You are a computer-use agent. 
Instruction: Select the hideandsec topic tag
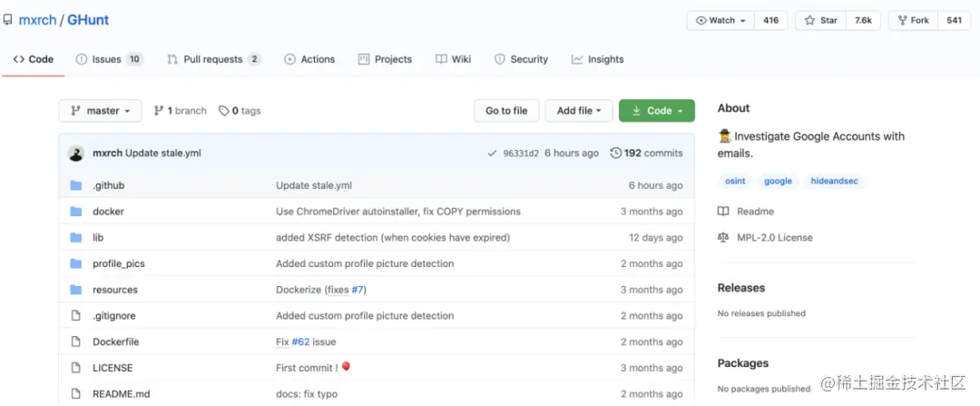pyautogui.click(x=835, y=181)
